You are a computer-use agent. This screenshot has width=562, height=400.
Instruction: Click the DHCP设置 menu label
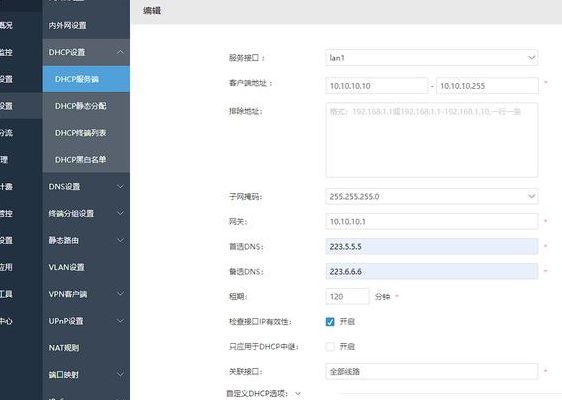click(67, 52)
